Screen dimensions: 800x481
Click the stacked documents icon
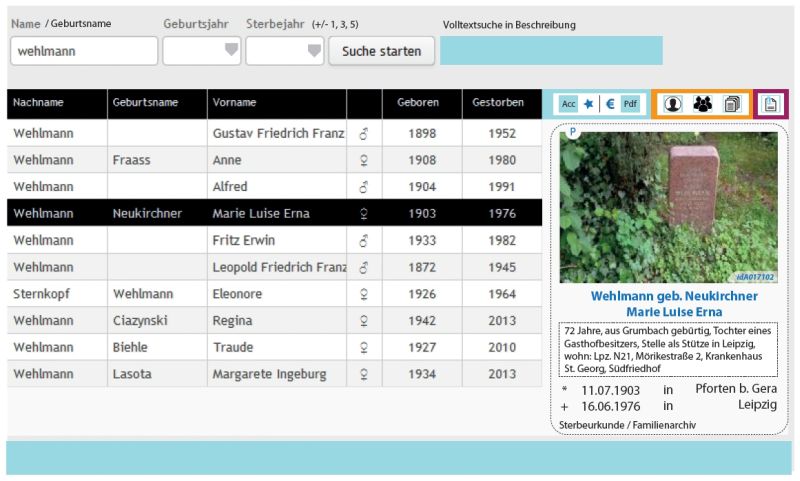point(732,103)
